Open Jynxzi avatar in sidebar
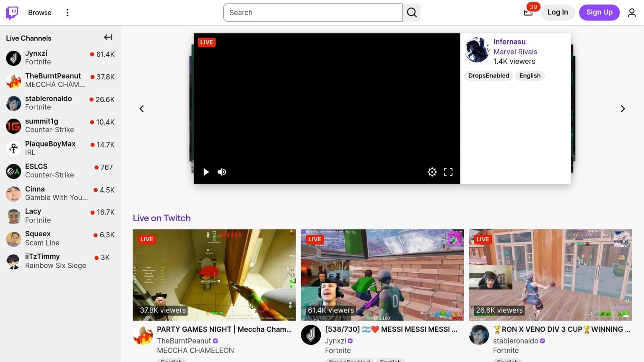The image size is (644, 362). [13, 58]
